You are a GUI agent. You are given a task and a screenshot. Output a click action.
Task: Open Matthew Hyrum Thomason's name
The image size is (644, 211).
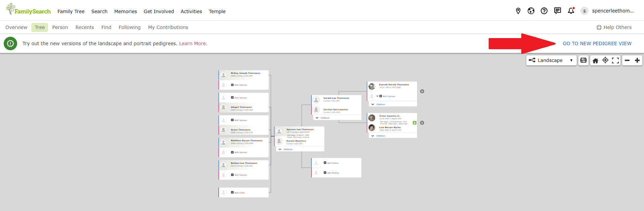coord(247,141)
